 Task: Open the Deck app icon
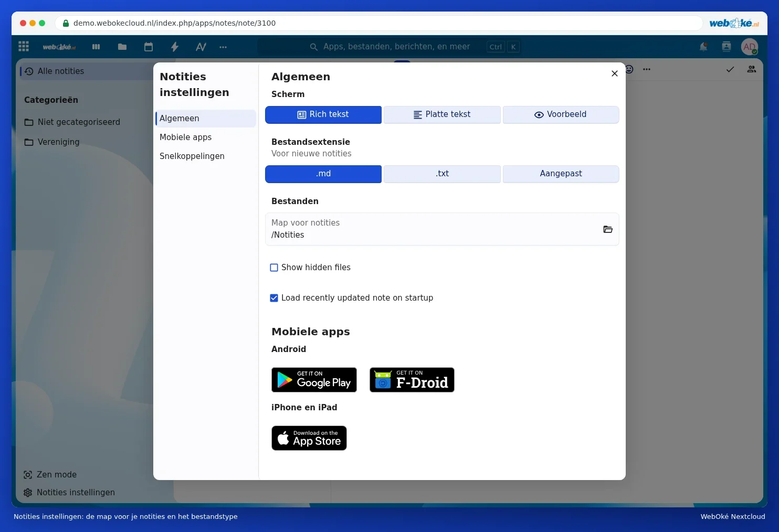coord(96,47)
